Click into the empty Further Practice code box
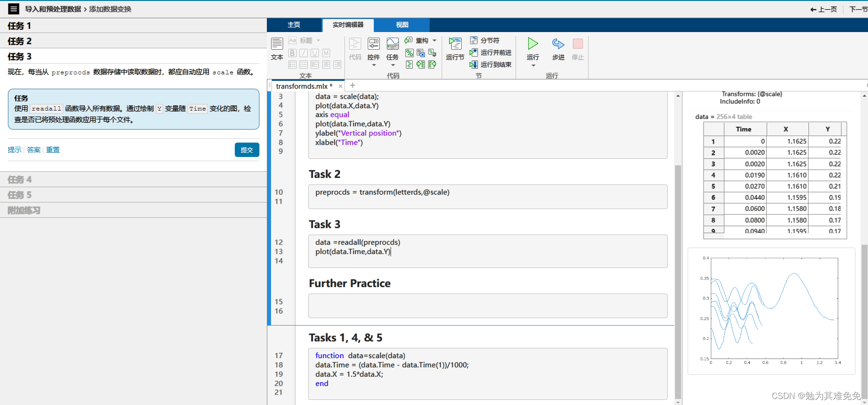868x405 pixels. pos(488,306)
